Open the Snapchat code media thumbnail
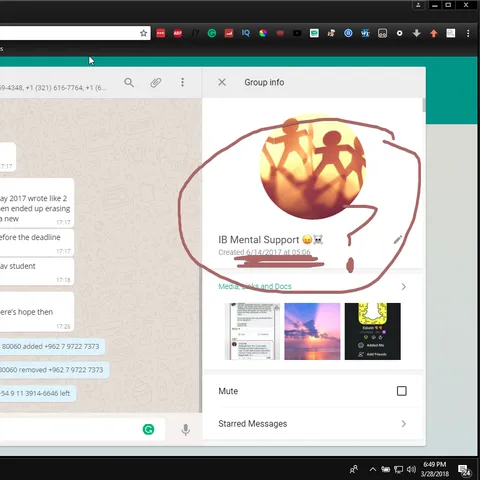The image size is (480, 480). (373, 331)
